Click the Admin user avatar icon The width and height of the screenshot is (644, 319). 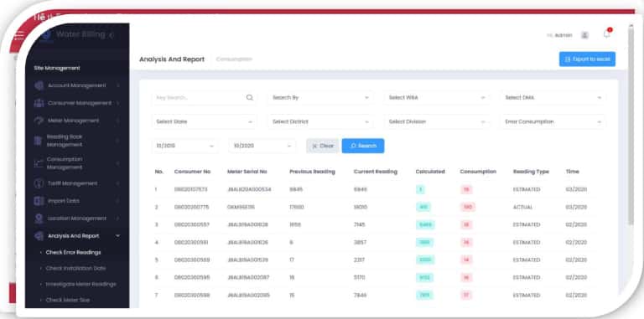(x=584, y=35)
